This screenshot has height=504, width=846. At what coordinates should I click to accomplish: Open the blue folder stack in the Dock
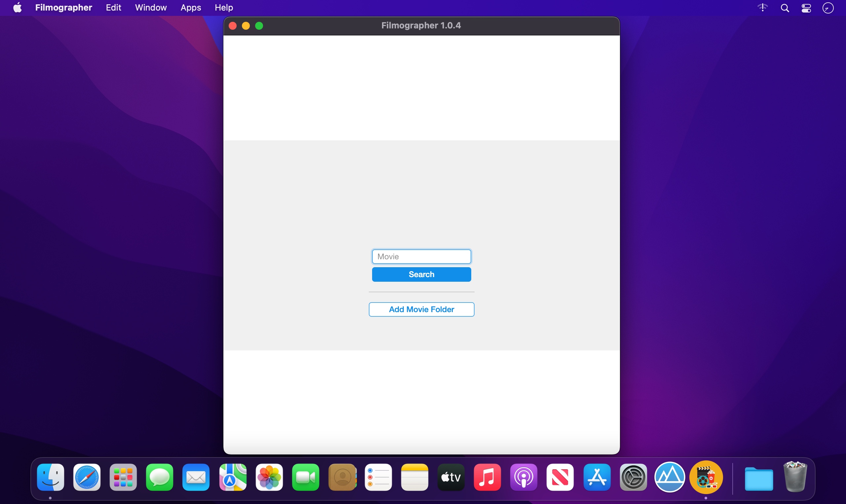click(x=759, y=479)
